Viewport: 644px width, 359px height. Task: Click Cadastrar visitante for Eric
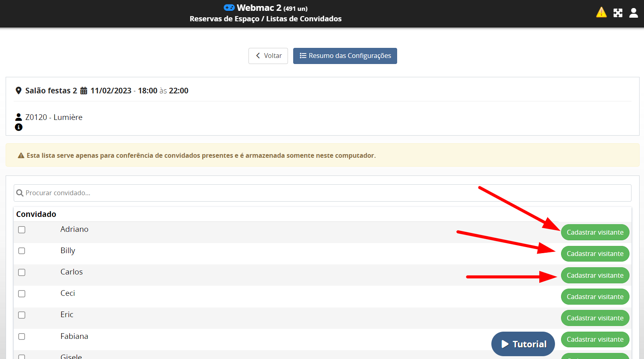coord(595,318)
